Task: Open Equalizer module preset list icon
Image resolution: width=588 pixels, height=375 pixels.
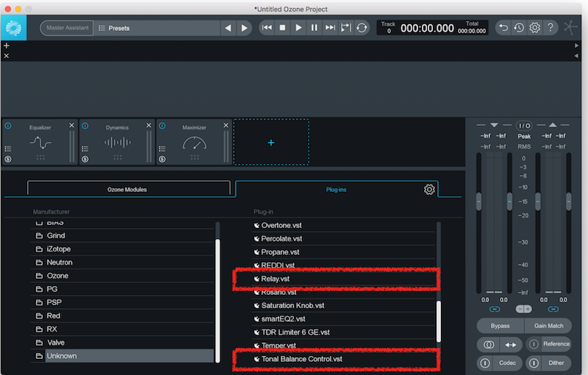Action: [8, 149]
